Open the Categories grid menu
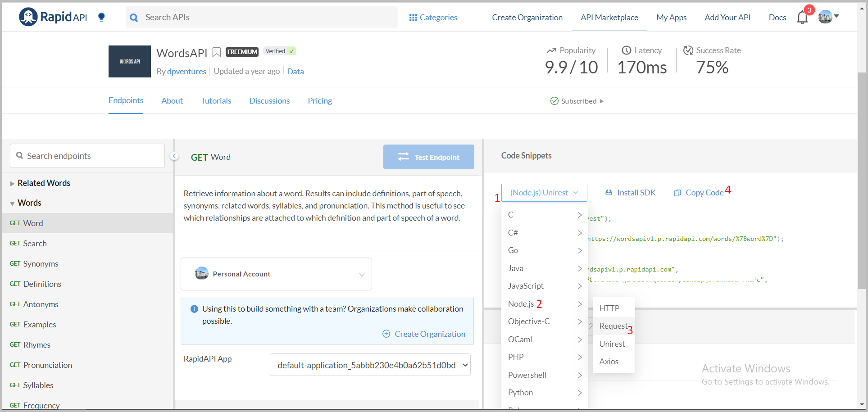 433,18
